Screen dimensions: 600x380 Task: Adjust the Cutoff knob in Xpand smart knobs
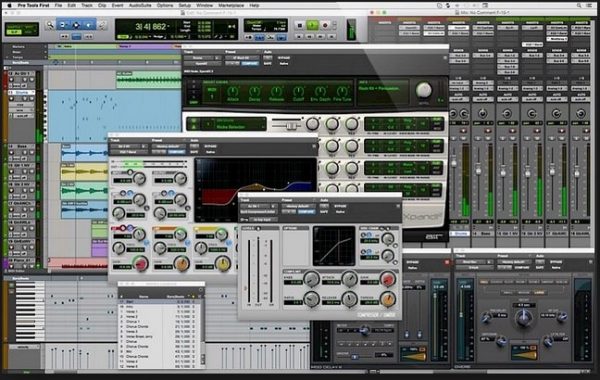pyautogui.click(x=298, y=91)
